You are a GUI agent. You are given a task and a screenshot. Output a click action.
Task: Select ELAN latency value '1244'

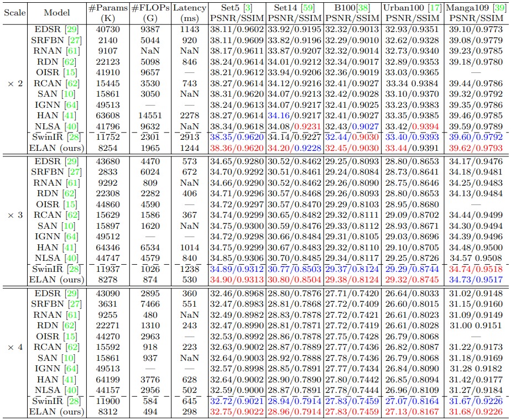(x=189, y=148)
